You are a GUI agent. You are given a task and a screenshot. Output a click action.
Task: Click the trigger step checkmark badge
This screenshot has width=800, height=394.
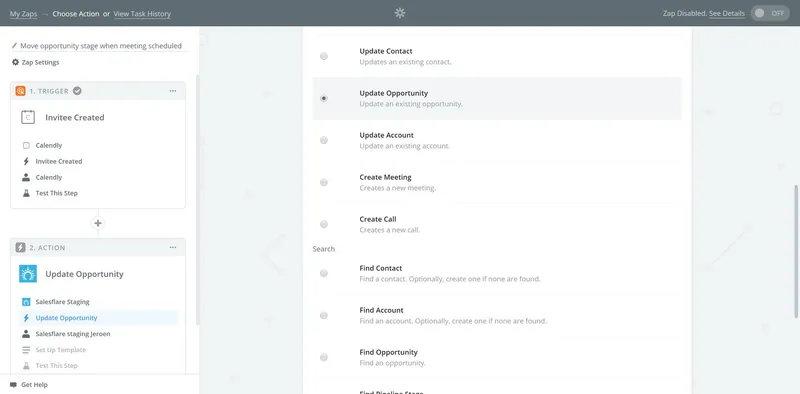click(x=77, y=91)
